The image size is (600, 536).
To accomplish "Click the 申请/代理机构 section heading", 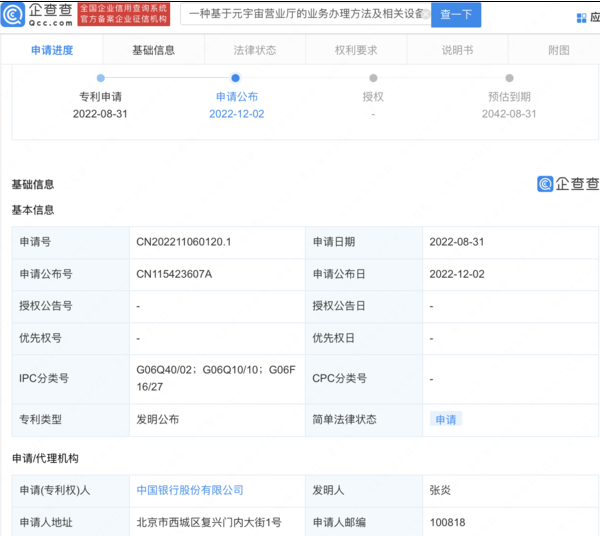I will pyautogui.click(x=45, y=458).
